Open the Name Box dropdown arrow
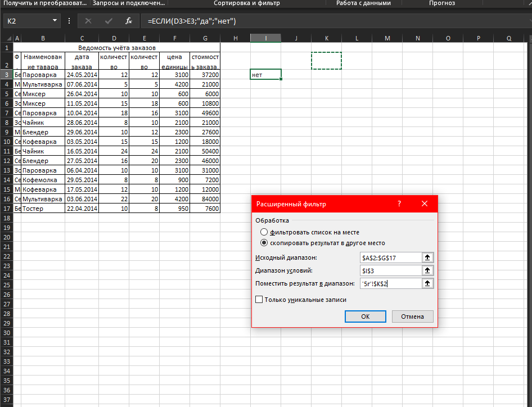Screen dimensions: 532x407 click(55, 21)
